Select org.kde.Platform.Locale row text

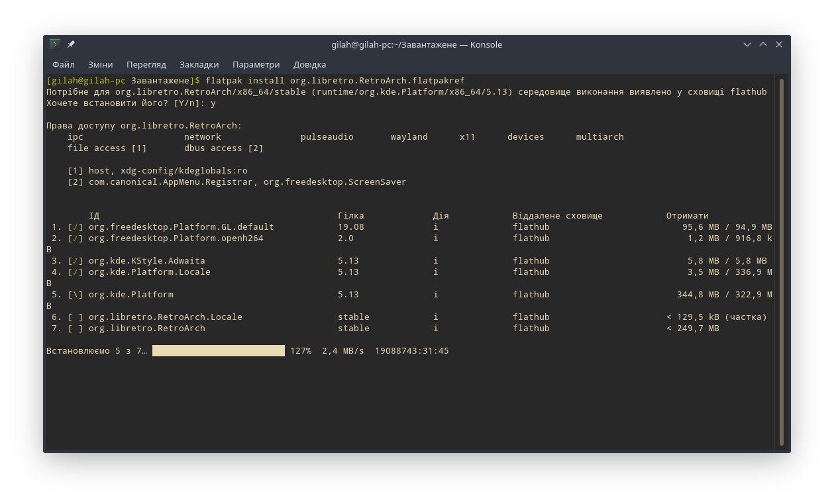[x=149, y=272]
